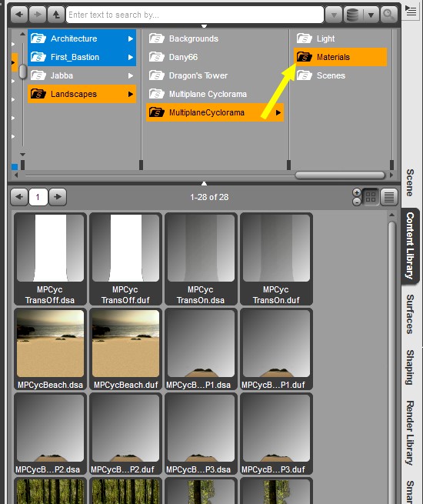Click the search text field

click(195, 15)
